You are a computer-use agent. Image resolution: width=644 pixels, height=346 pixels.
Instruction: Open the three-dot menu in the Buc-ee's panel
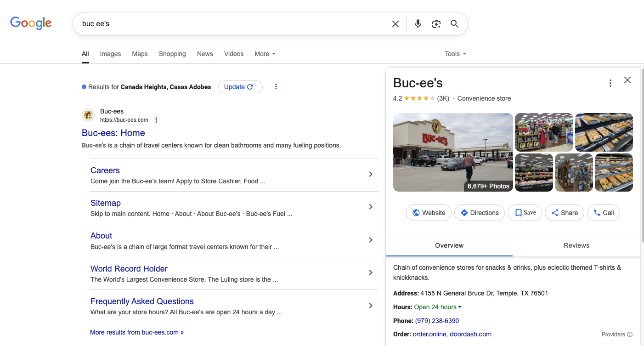tap(610, 83)
